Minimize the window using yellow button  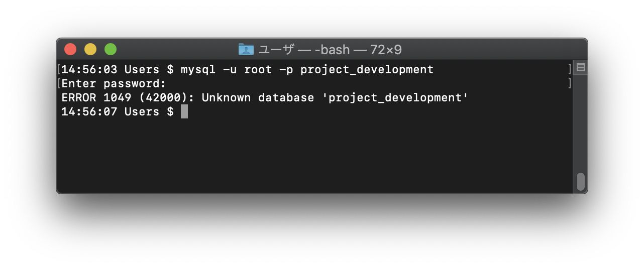tap(90, 49)
